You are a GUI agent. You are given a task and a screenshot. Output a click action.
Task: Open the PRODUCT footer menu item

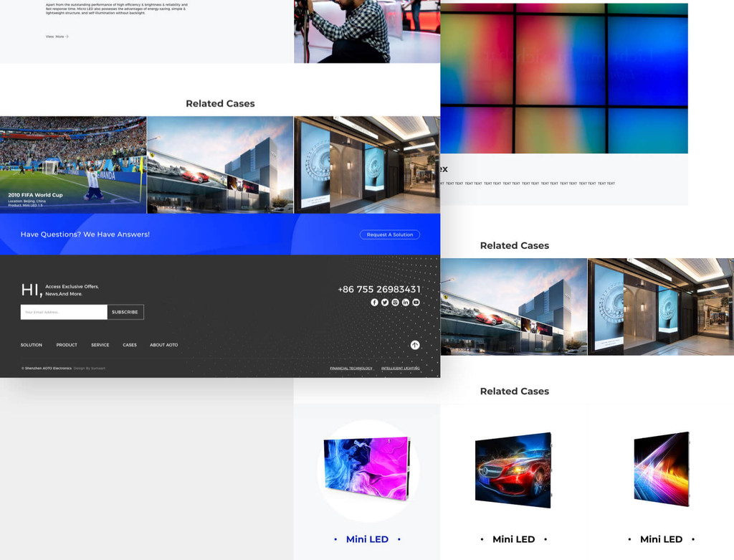[67, 345]
